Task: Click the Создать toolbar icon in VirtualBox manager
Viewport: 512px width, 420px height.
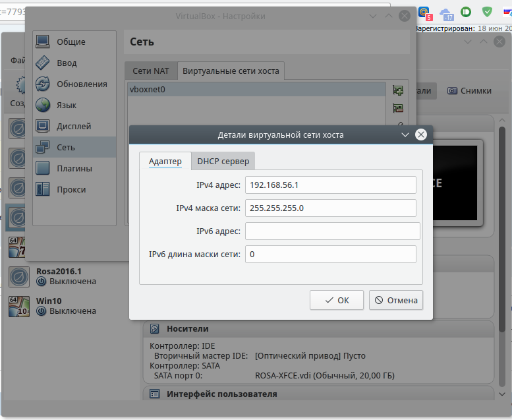Action: pyautogui.click(x=20, y=85)
